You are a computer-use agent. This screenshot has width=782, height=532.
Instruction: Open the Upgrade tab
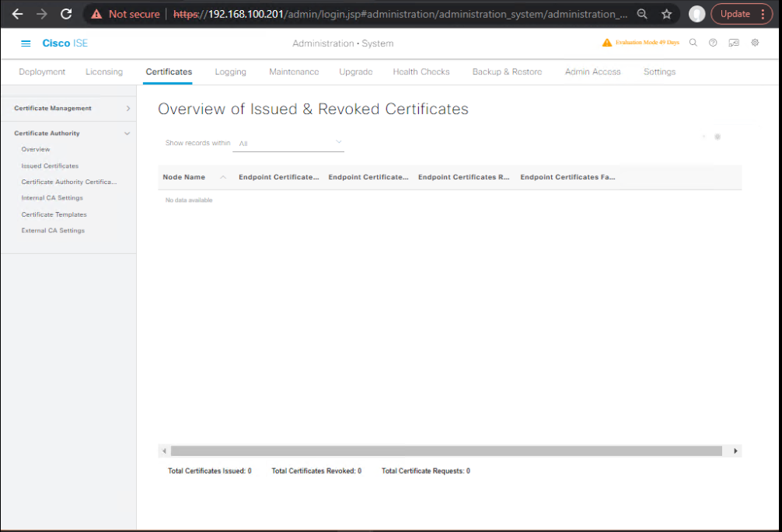355,71
